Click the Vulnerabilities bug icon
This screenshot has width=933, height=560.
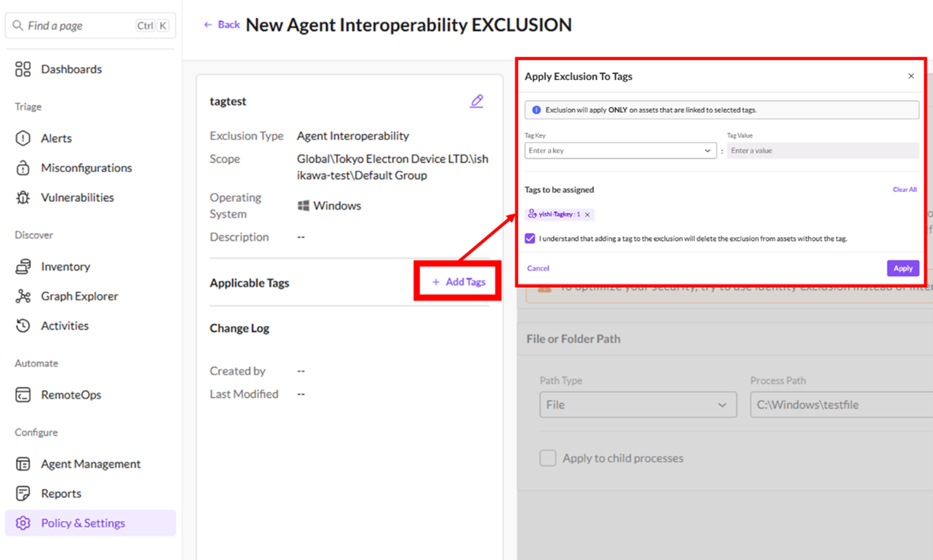click(x=23, y=197)
